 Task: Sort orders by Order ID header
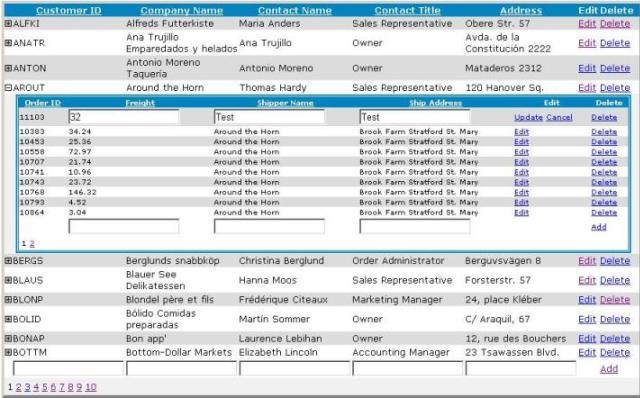pos(42,103)
